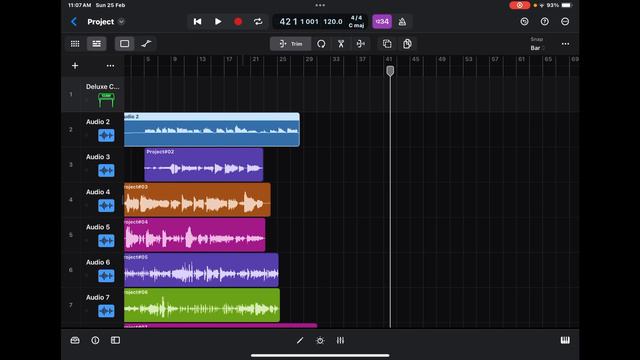
Task: Select the Trim tool
Action: (291, 44)
